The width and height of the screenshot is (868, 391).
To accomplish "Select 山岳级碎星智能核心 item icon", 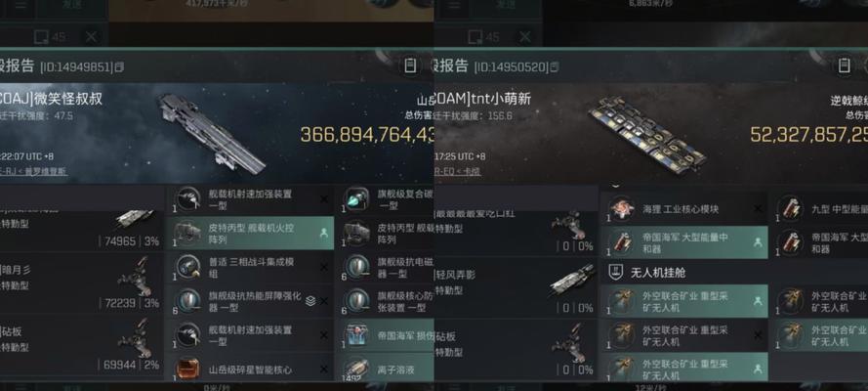I will click(x=187, y=369).
